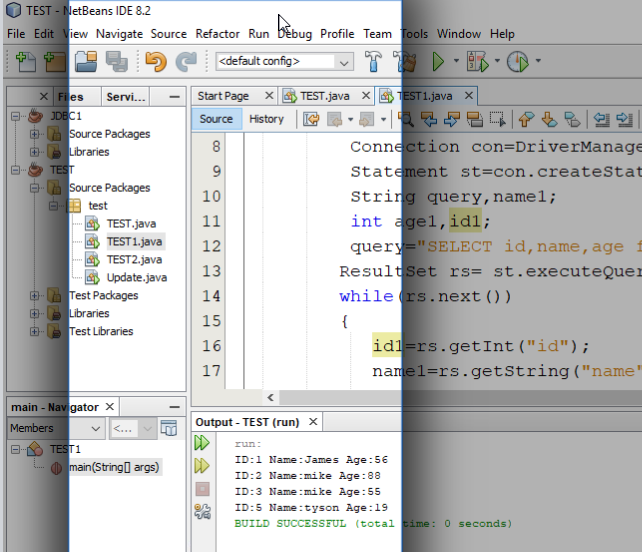Select main(String[] args) in Navigator
Viewport: 642px width, 552px height.
pyautogui.click(x=113, y=467)
